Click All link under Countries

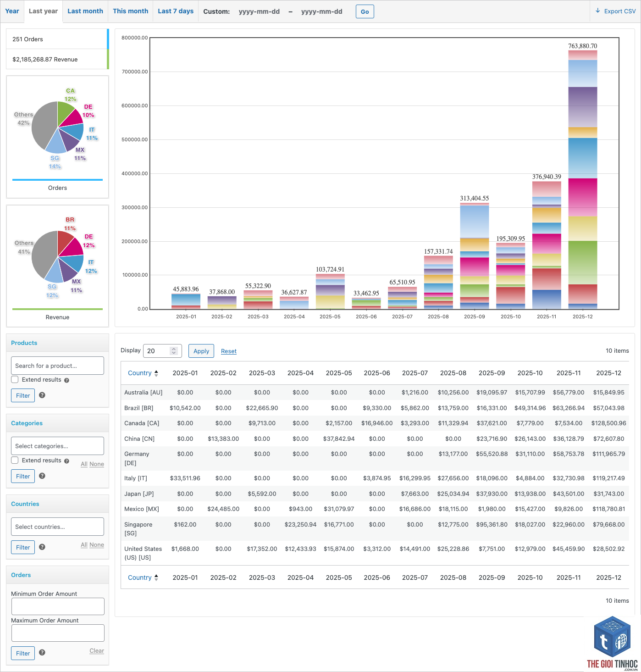(x=84, y=545)
